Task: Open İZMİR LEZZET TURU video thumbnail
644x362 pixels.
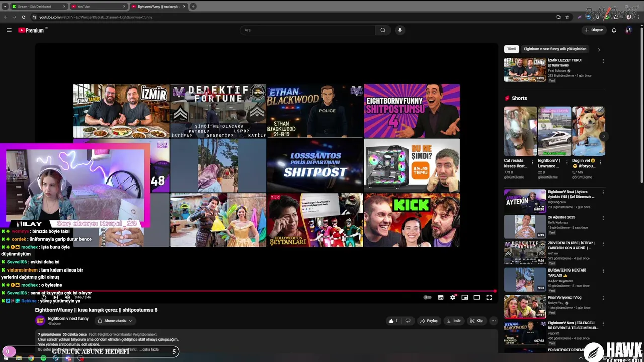Action: point(525,70)
